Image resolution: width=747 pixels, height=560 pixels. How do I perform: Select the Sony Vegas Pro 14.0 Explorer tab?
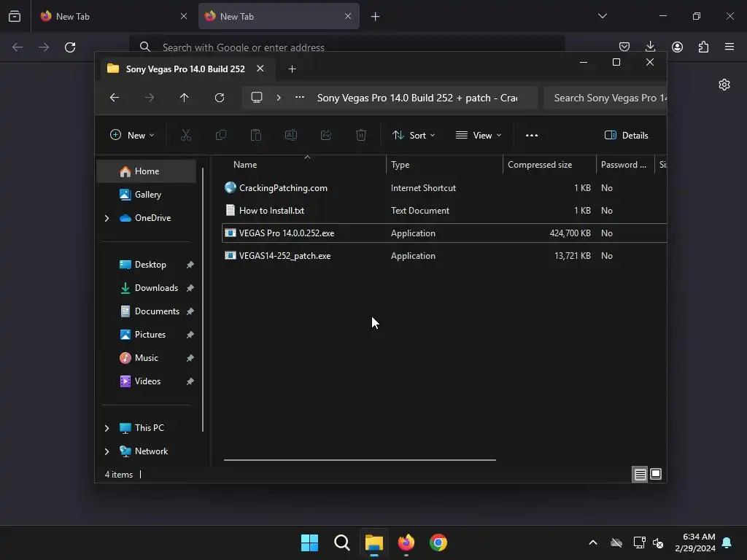coord(185,69)
